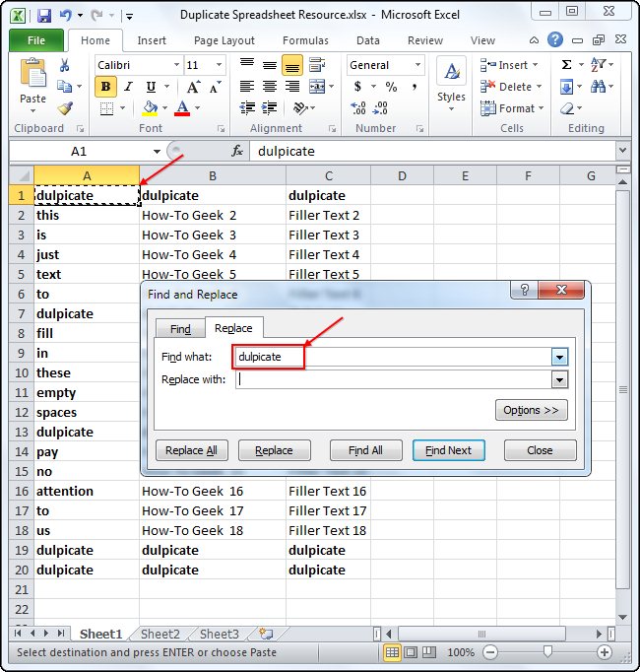Toggle Middle Align icon
The width and height of the screenshot is (640, 672).
[270, 65]
